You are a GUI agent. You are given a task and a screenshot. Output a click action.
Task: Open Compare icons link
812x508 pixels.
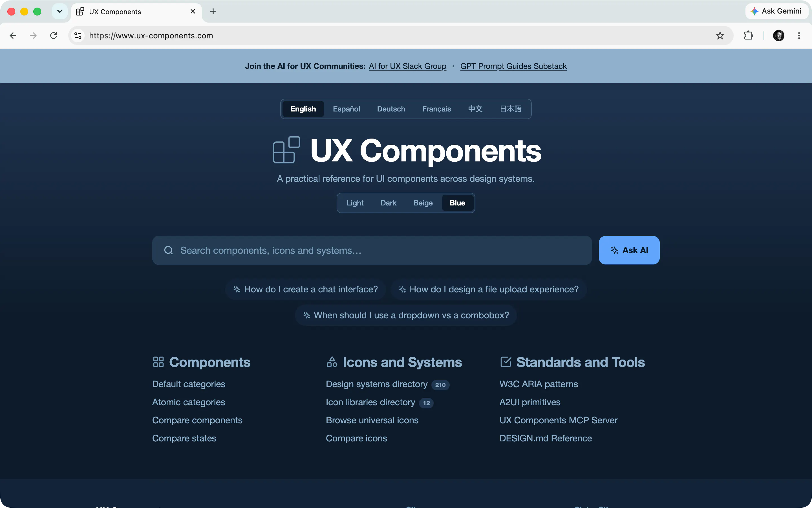(356, 438)
